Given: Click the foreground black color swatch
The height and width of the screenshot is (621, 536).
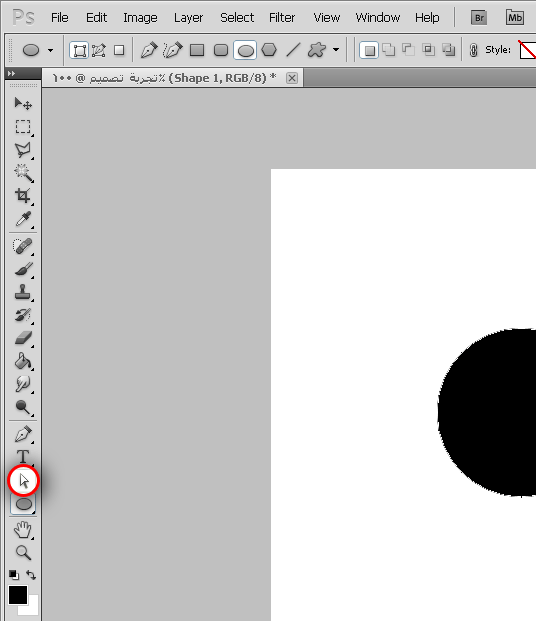Looking at the screenshot, I should click(18, 595).
